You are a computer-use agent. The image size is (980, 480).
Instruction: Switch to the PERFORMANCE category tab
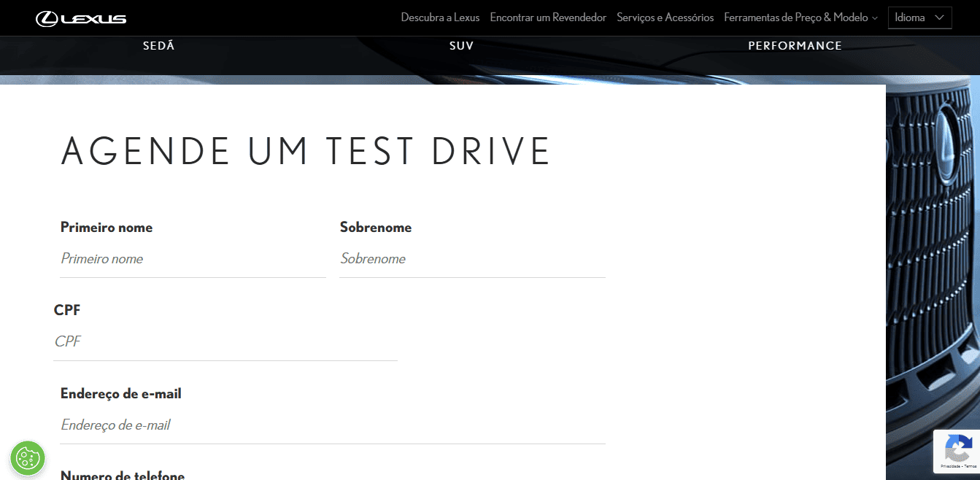[795, 46]
